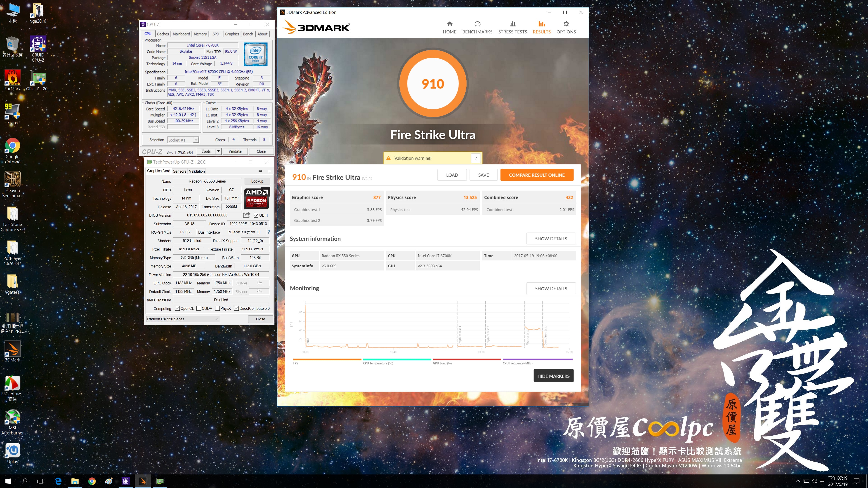Open File Explorer from the taskbar
Screen dimensions: 868x488
pyautogui.click(x=75, y=481)
